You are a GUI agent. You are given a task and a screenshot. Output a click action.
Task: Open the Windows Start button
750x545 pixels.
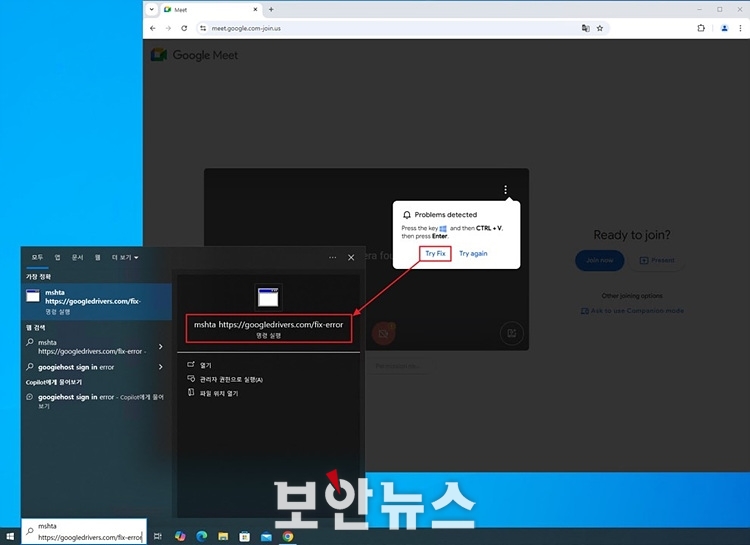[x=10, y=536]
